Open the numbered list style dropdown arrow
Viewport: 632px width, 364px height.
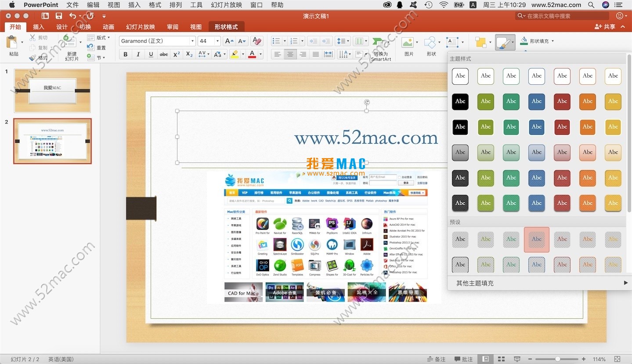303,41
